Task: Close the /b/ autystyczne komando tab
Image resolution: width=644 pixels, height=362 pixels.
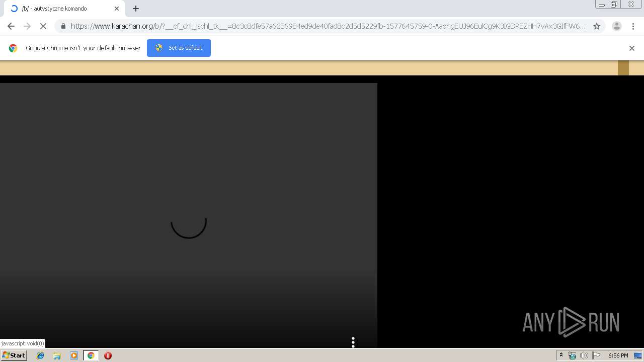Action: tap(117, 9)
